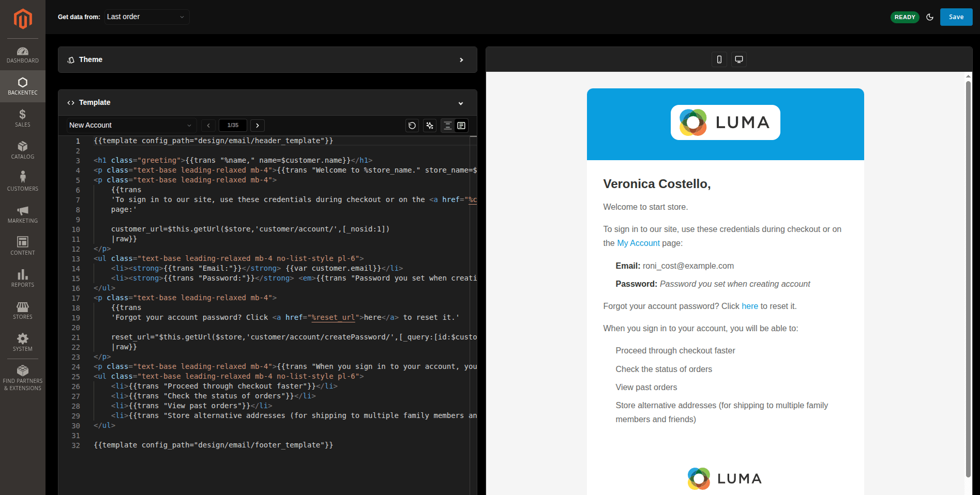Click the Save button
This screenshot has width=980, height=495.
pos(956,17)
